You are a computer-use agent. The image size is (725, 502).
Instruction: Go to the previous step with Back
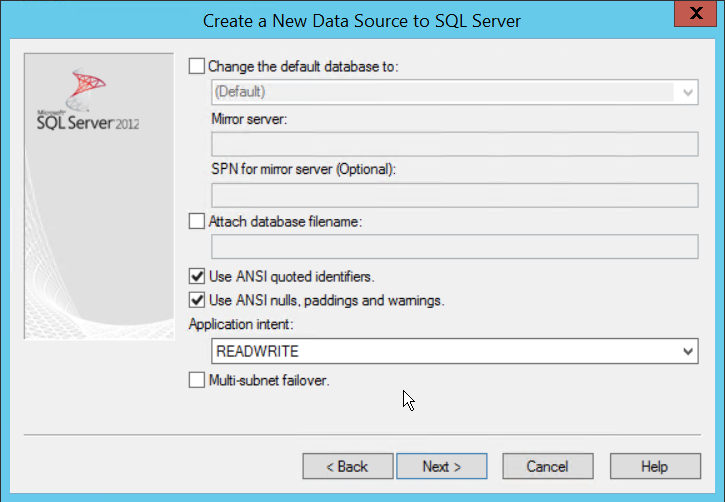(x=346, y=466)
